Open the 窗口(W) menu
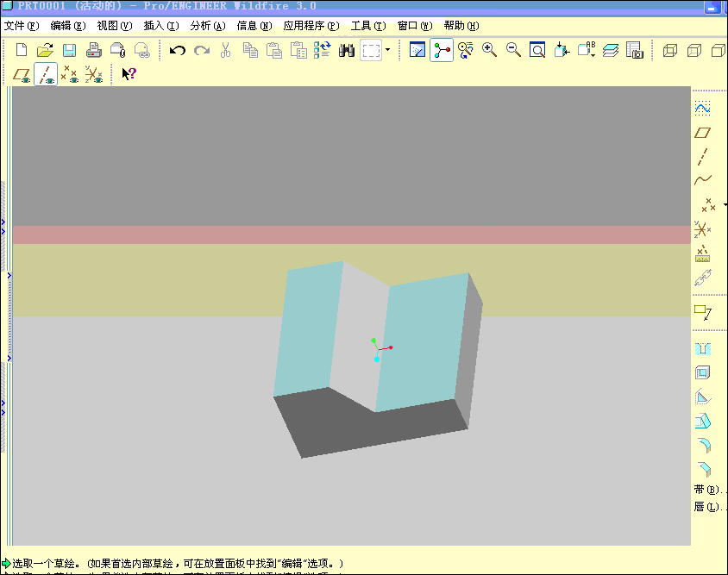This screenshot has height=575, width=728. coord(415,26)
